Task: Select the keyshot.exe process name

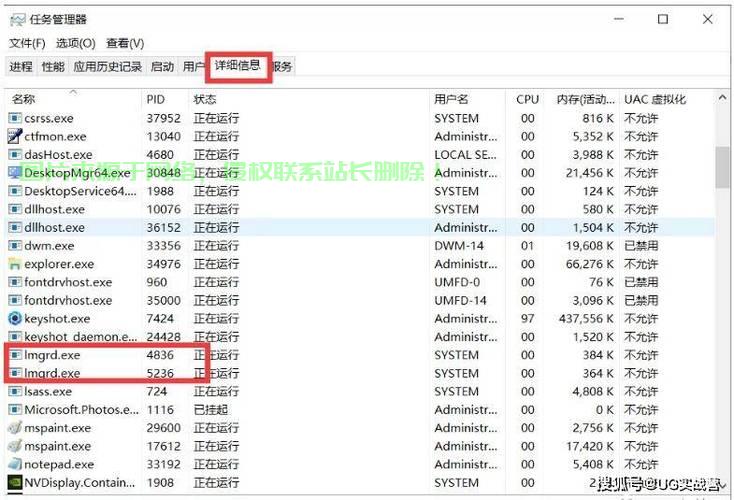Action: [x=57, y=319]
